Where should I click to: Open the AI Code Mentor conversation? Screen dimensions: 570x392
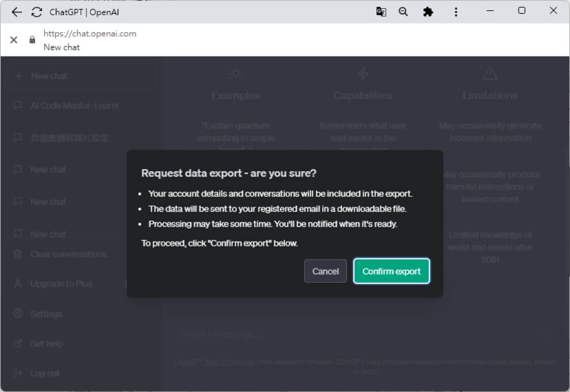click(x=74, y=106)
